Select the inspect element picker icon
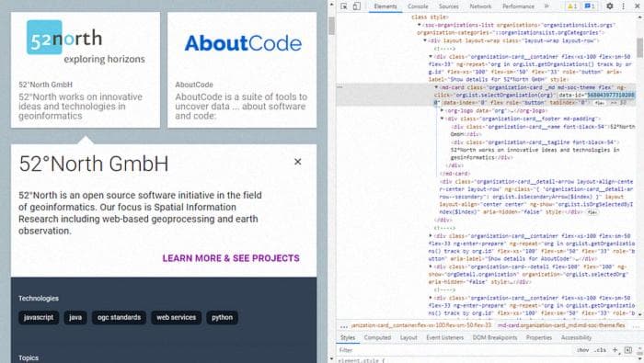The width and height of the screenshot is (644, 363). click(x=344, y=6)
